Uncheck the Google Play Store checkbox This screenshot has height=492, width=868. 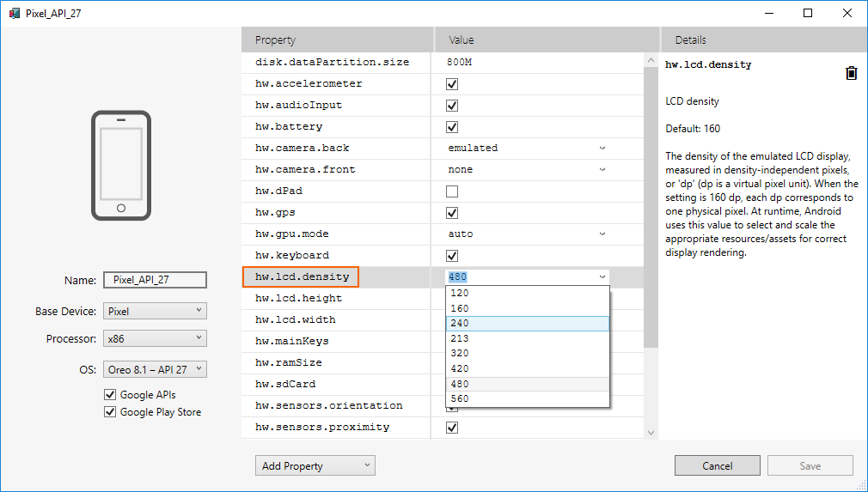[x=109, y=412]
